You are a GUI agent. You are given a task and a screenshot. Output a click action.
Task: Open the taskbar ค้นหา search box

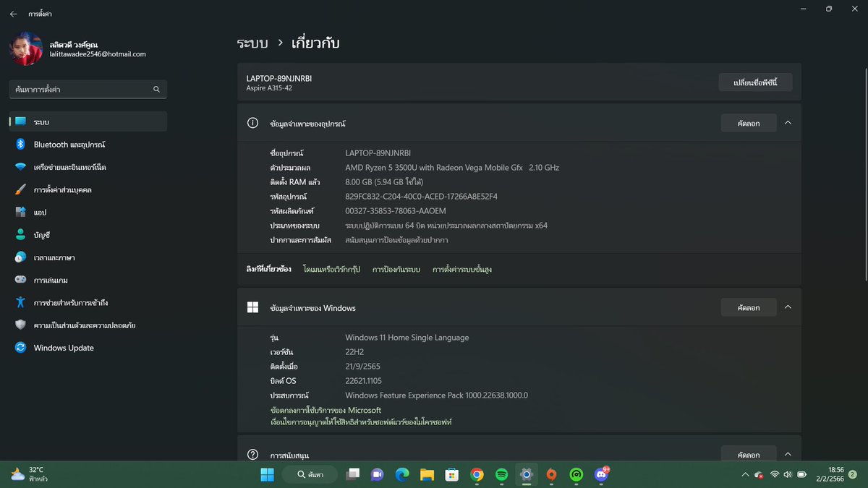310,474
